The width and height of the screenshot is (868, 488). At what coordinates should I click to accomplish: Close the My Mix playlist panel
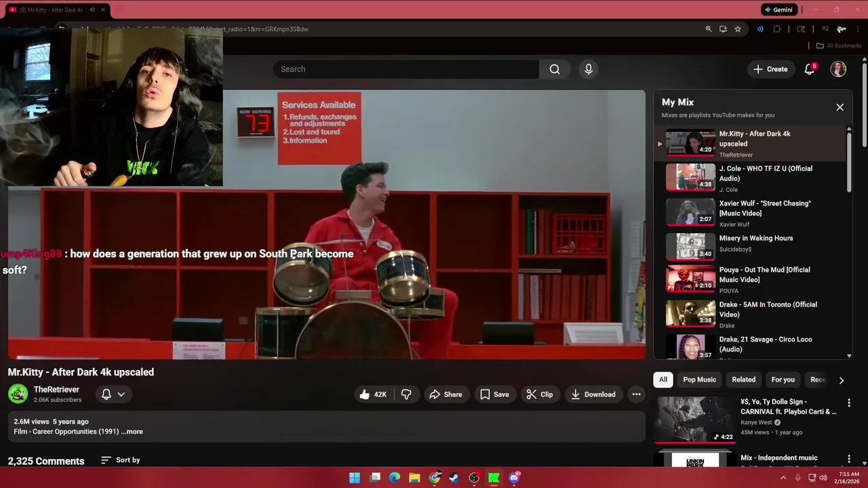pyautogui.click(x=840, y=107)
